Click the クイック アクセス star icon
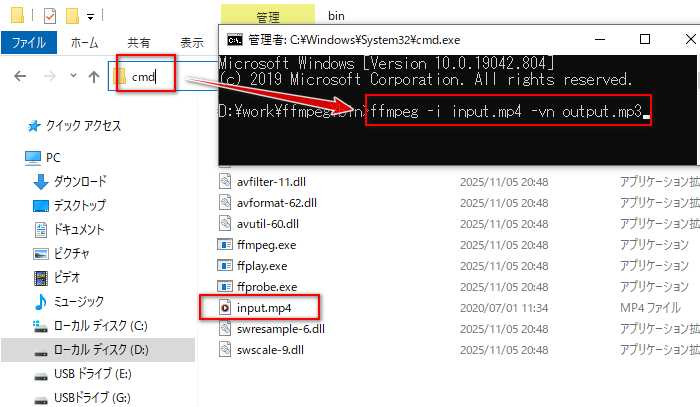Image resolution: width=700 pixels, height=407 pixels. [33, 126]
